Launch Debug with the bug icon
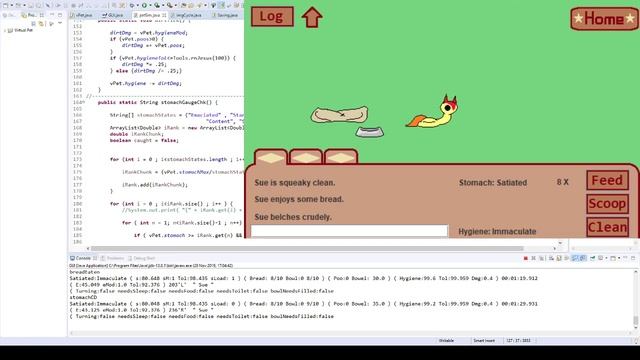The width and height of the screenshot is (640, 360). click(x=132, y=5)
